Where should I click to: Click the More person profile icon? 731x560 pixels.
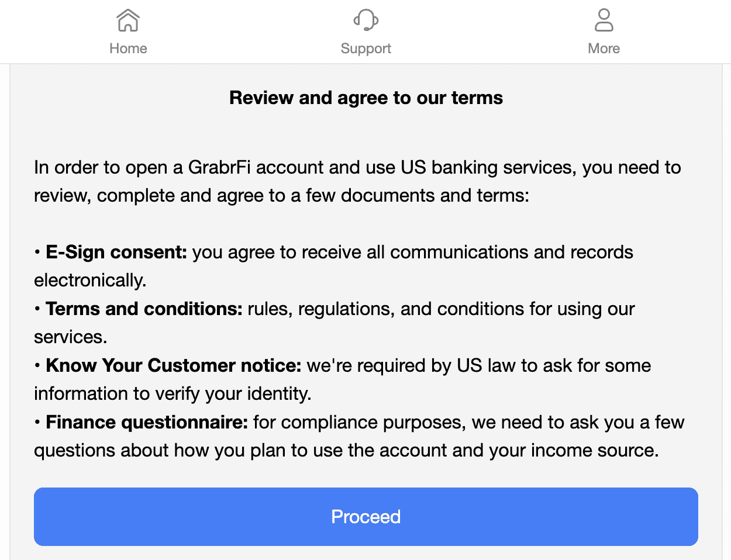(x=604, y=20)
